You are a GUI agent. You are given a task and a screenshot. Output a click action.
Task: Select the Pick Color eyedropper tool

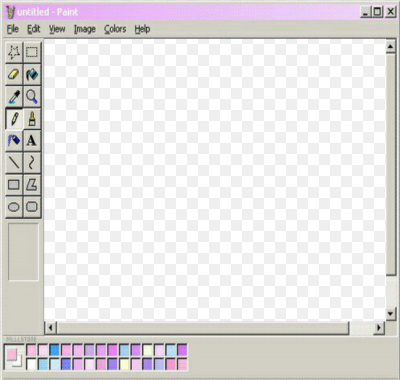(x=14, y=96)
